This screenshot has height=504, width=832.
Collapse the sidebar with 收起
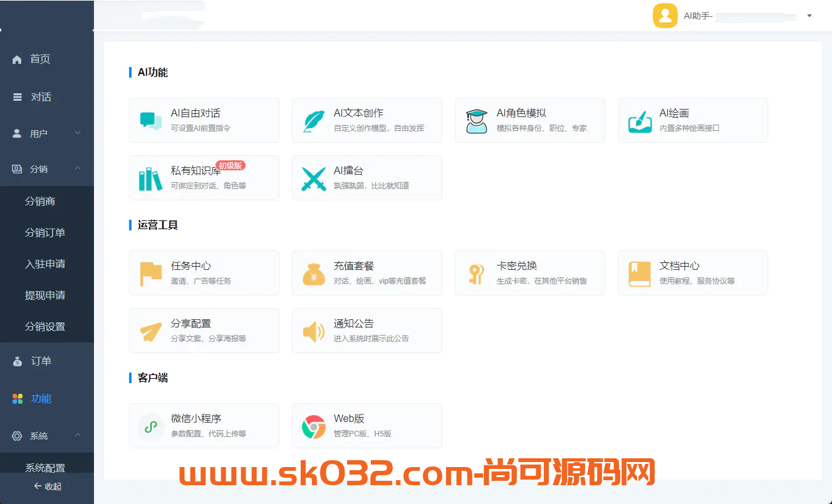[x=47, y=486]
